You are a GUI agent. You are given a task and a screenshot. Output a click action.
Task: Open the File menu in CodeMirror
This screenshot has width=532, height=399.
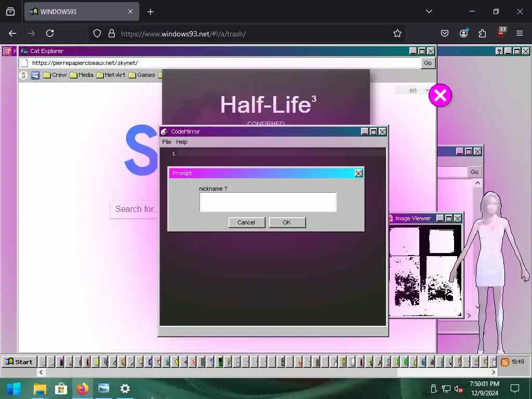click(166, 142)
